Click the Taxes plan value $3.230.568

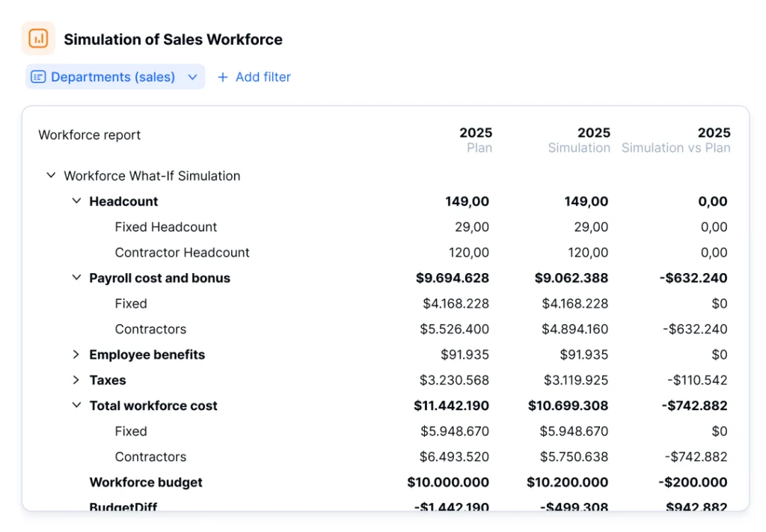[x=454, y=379]
